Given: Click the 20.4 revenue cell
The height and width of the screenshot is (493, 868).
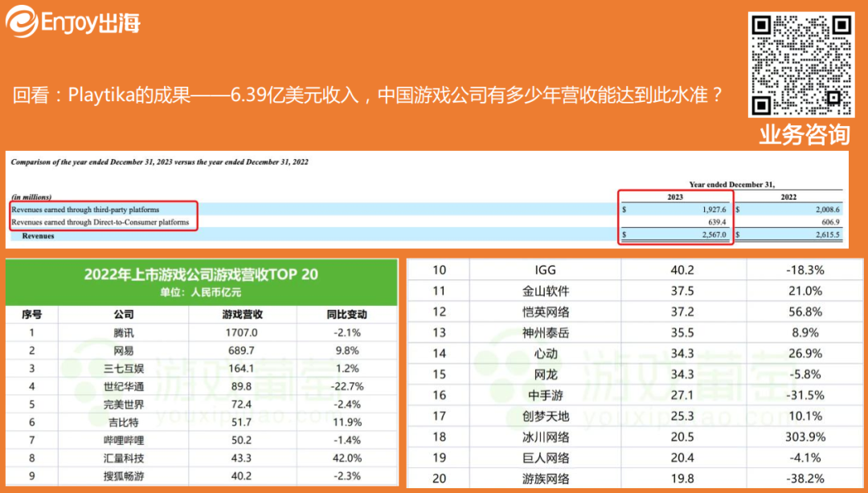Looking at the screenshot, I should tap(682, 458).
